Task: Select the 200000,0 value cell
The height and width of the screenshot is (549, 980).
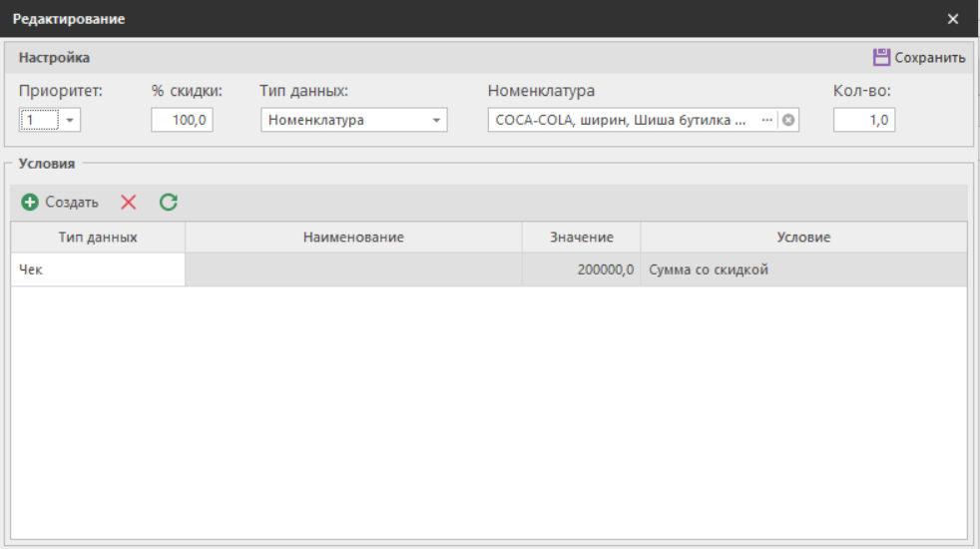Action: coord(581,270)
